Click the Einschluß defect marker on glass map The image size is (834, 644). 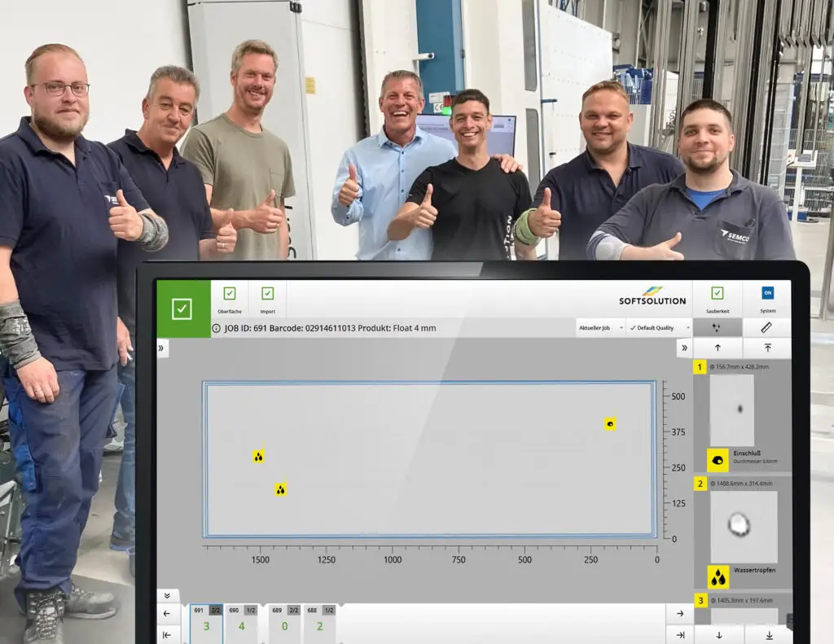[x=610, y=424]
